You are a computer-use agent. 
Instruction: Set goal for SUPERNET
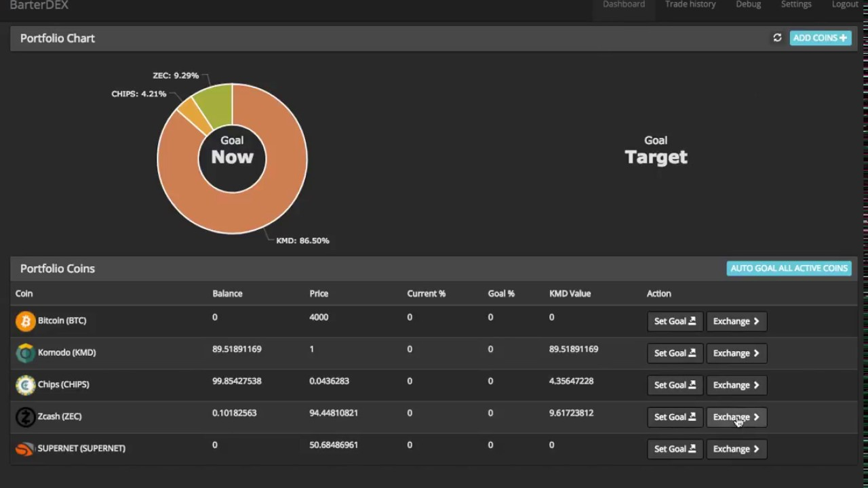(x=675, y=449)
